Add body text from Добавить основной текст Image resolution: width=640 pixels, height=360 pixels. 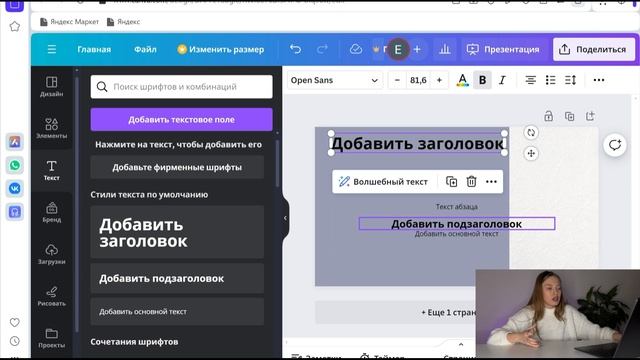point(177,311)
